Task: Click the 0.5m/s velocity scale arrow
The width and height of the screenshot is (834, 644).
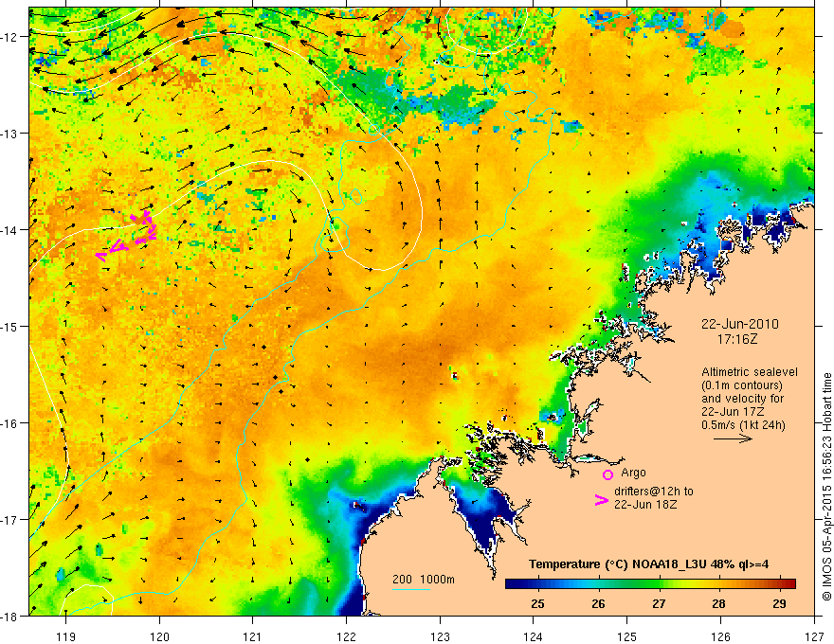Action: [x=733, y=438]
